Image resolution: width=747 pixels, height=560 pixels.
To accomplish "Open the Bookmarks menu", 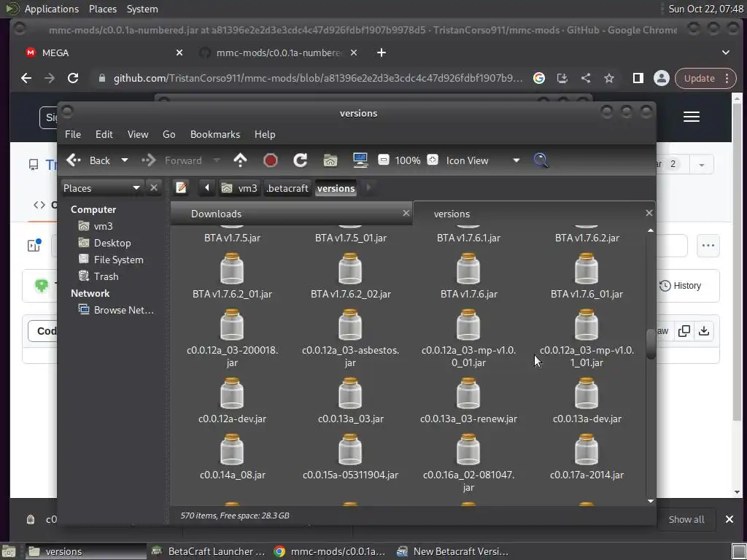I will click(x=214, y=134).
